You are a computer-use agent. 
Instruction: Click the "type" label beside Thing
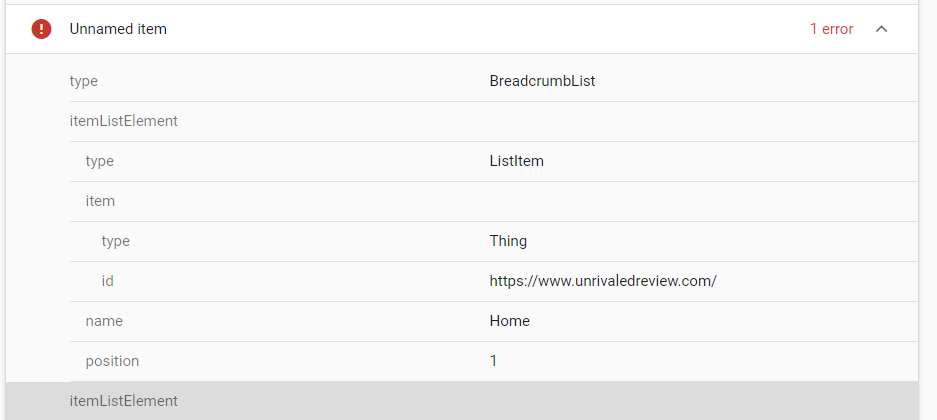(115, 241)
